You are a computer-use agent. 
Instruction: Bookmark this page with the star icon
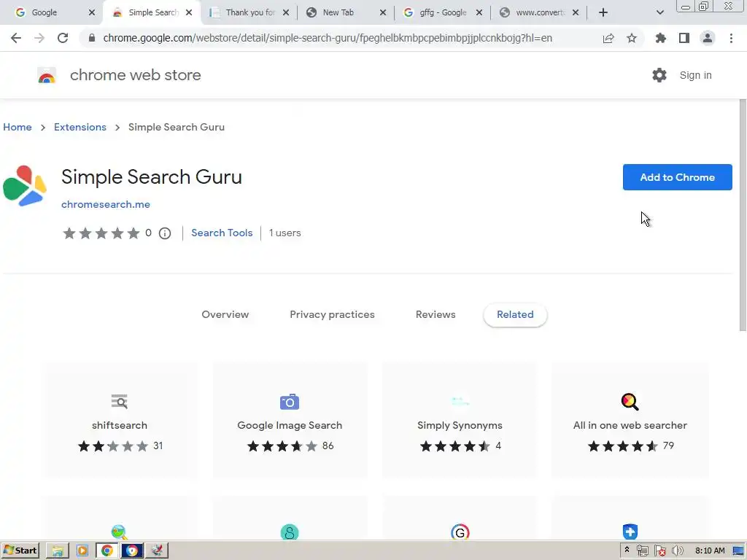coord(632,38)
